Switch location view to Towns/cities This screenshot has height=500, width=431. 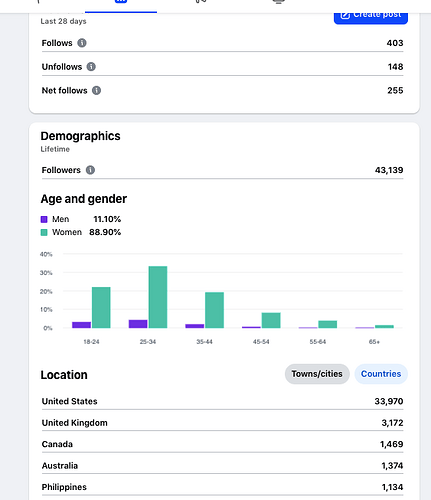tap(317, 374)
